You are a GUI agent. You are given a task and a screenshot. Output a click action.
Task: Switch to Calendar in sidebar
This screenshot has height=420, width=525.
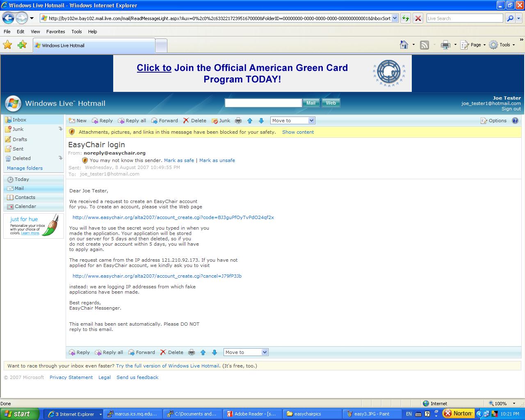(x=25, y=206)
